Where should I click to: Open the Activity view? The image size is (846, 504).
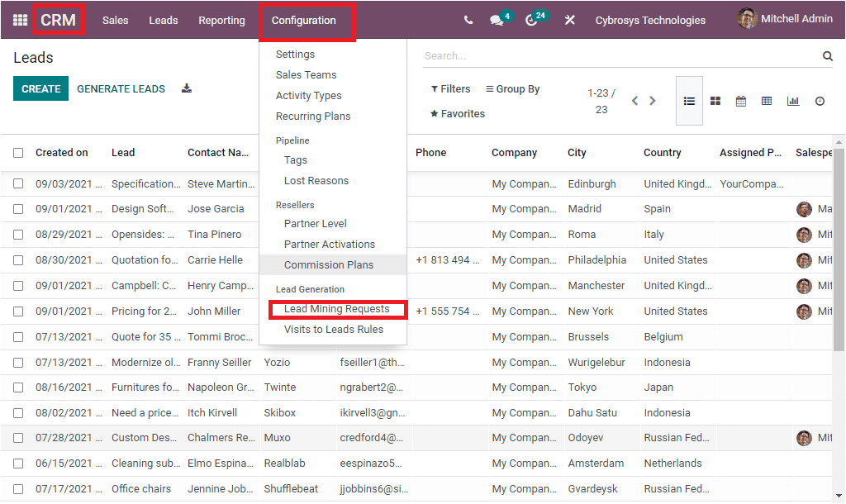tap(819, 100)
